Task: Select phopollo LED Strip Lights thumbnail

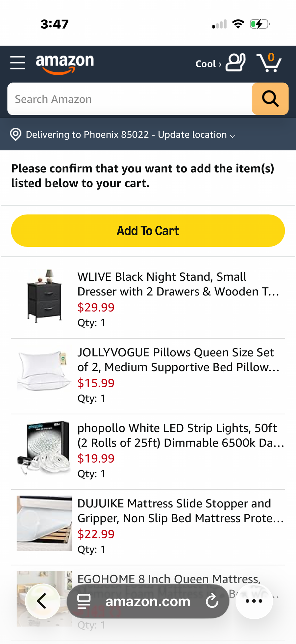Action: 44,448
